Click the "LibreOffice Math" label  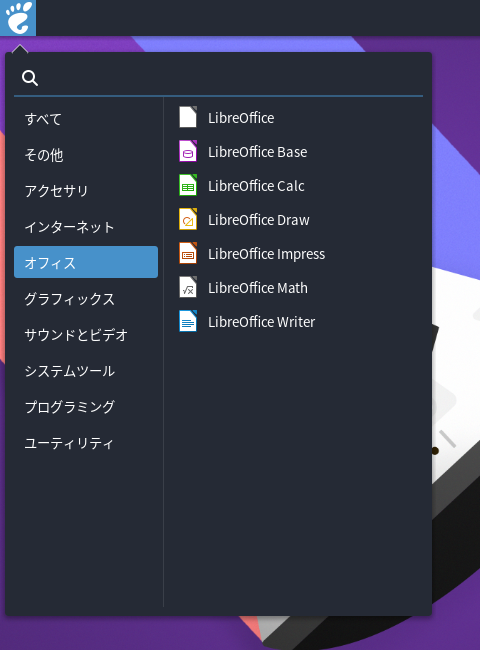pyautogui.click(x=258, y=288)
